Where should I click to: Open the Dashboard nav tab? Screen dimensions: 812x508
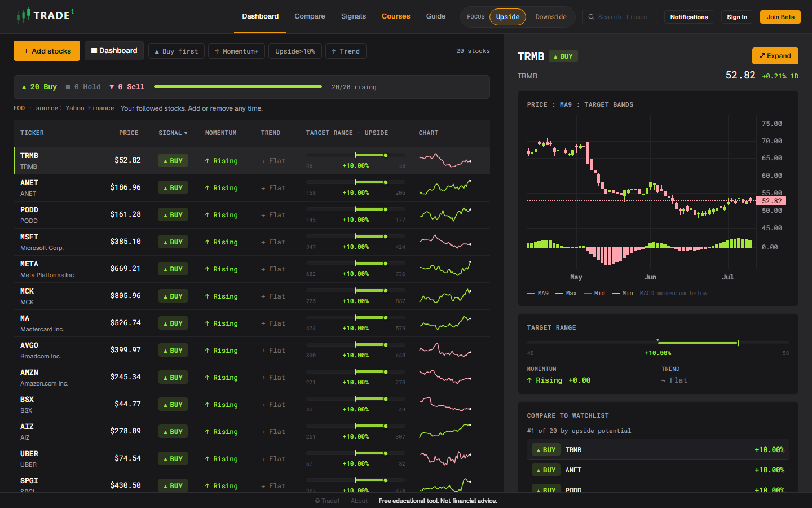point(261,16)
